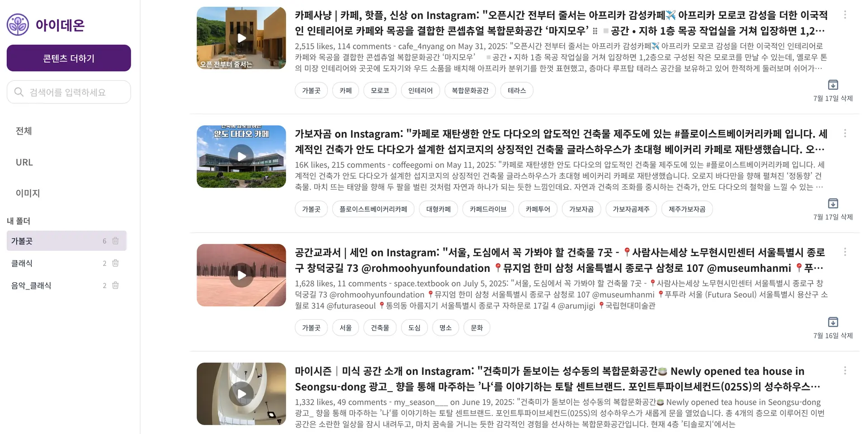Click archive icon on 가보자곰 post
Image resolution: width=868 pixels, height=434 pixels.
coord(833,203)
